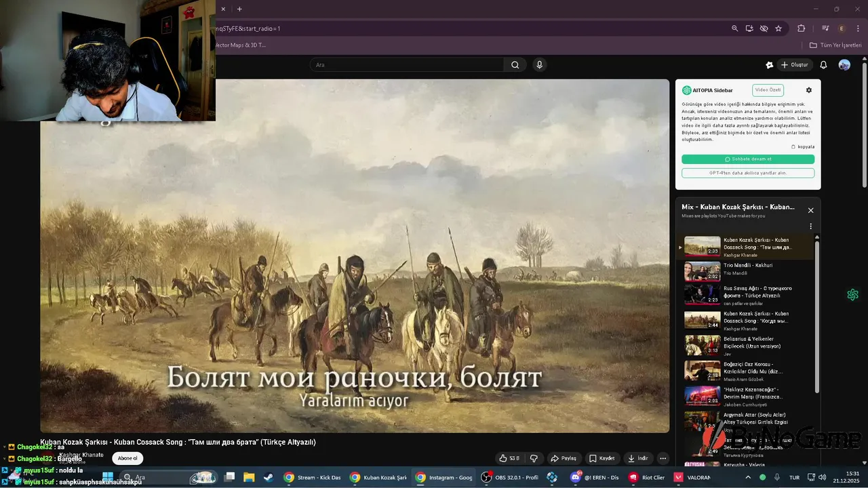The height and width of the screenshot is (488, 868).
Task: Focus the Windows taskbar search box
Action: click(x=170, y=477)
